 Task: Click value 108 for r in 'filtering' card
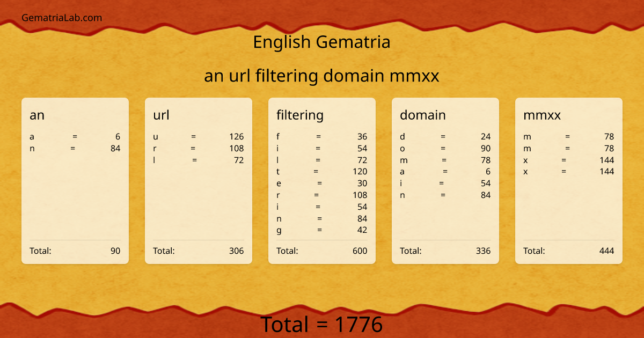(x=360, y=195)
